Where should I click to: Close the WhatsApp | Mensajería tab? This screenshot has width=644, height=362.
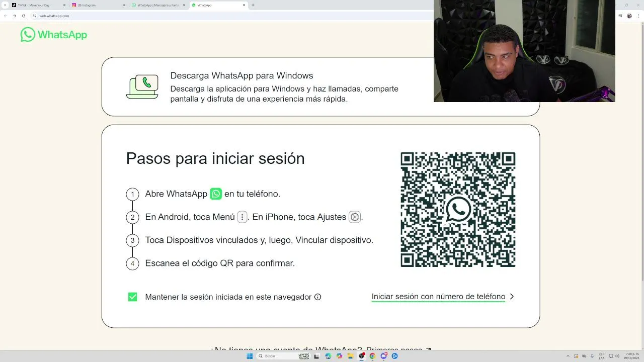(184, 5)
